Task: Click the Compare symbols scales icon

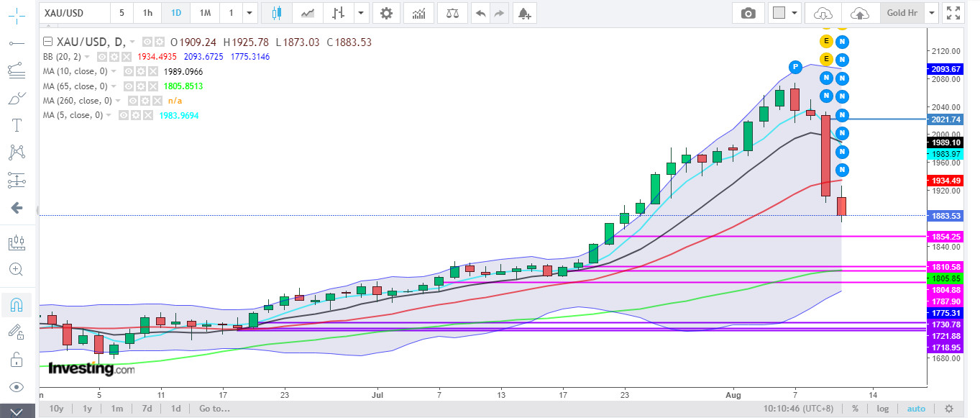Action: tap(452, 13)
